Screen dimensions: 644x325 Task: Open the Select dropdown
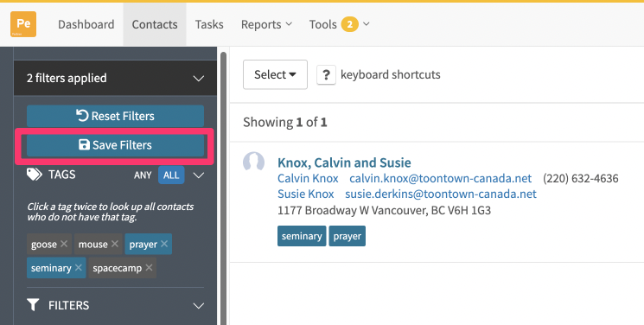(275, 75)
